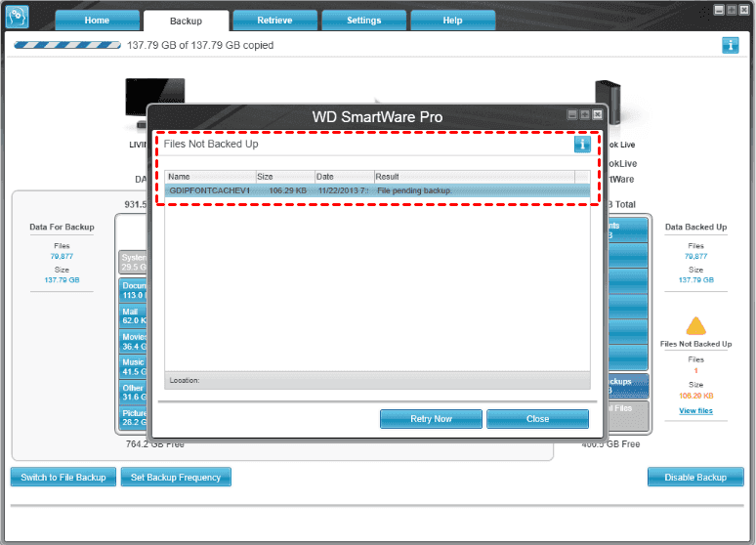The image size is (756, 545).
Task: Open Set Backup Frequency
Action: tap(176, 477)
